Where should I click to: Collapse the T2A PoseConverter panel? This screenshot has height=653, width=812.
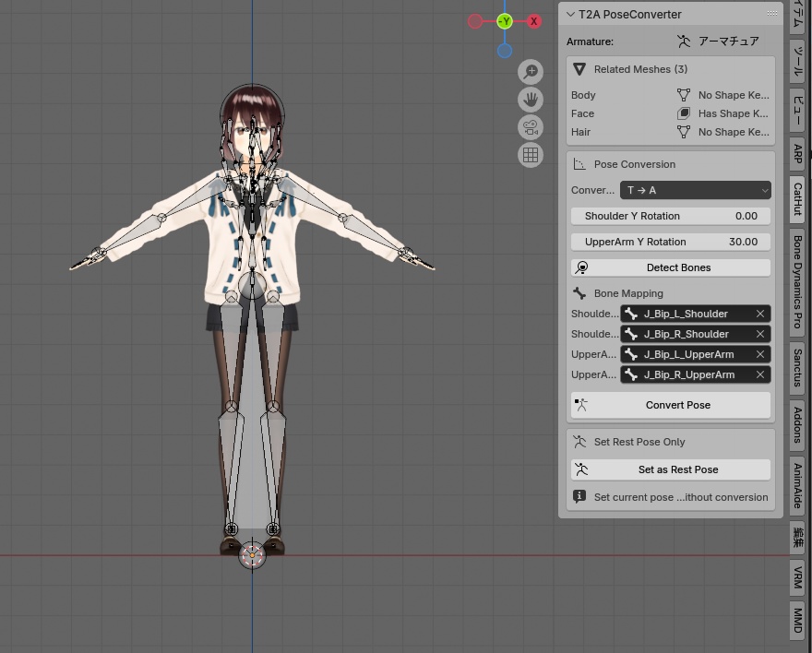tap(570, 14)
